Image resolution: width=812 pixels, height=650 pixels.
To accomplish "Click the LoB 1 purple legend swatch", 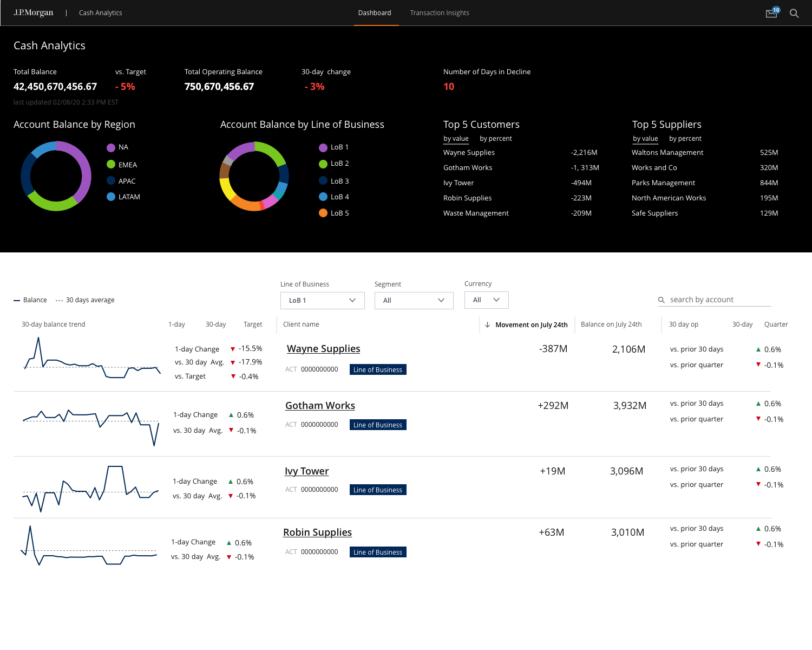I will click(x=323, y=147).
